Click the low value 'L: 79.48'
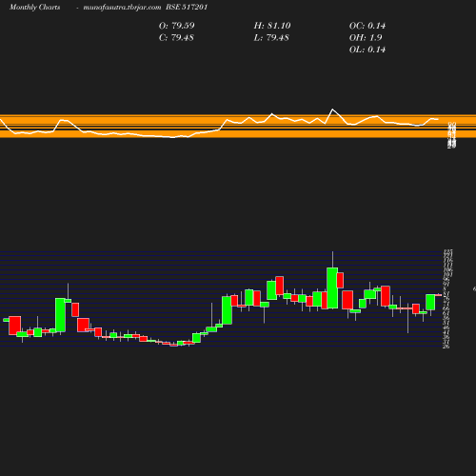Viewport: 476px width, 476px height. tap(271, 37)
